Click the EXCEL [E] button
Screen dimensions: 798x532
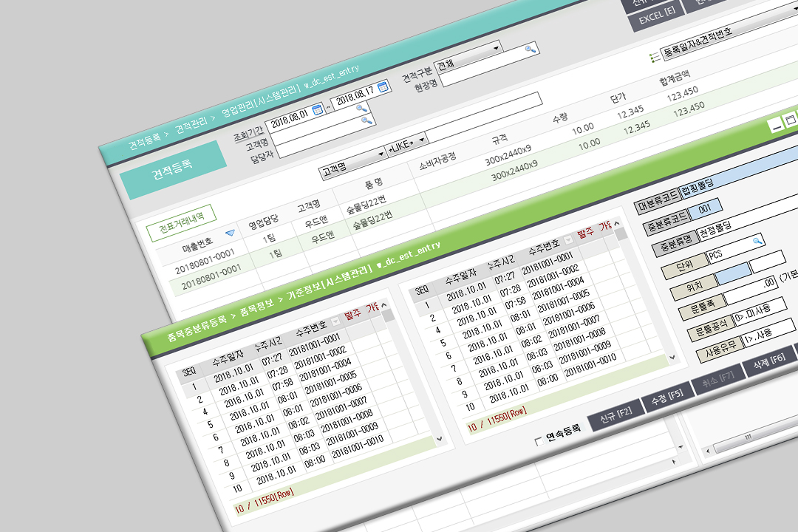(x=658, y=16)
